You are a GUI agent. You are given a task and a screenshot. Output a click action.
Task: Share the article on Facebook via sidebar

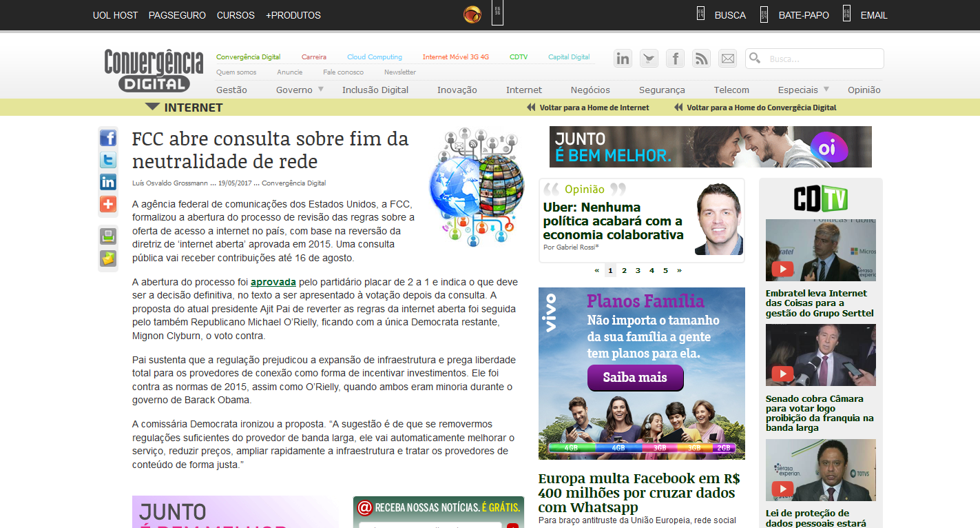coord(108,139)
